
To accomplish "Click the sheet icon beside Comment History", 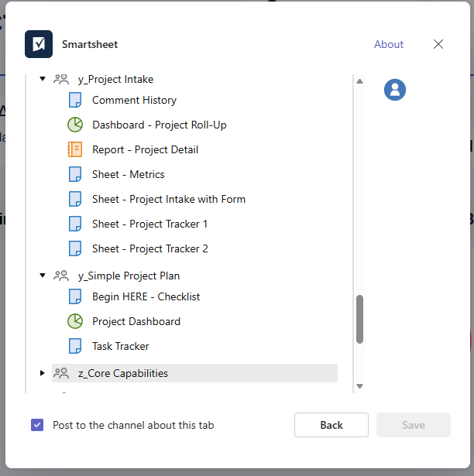I will [75, 100].
